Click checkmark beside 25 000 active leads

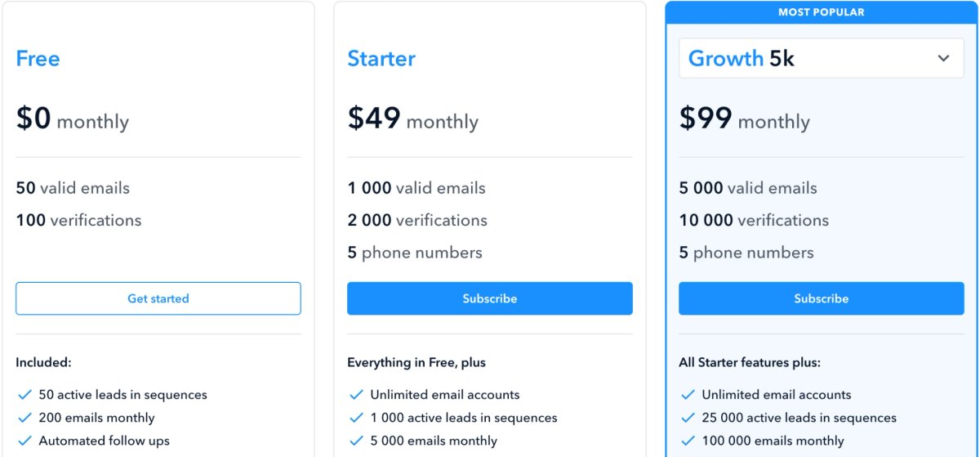tap(688, 418)
